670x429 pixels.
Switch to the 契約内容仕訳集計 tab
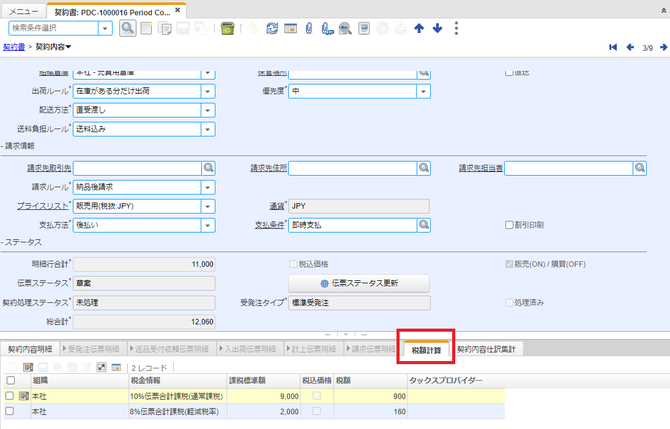[x=486, y=349]
